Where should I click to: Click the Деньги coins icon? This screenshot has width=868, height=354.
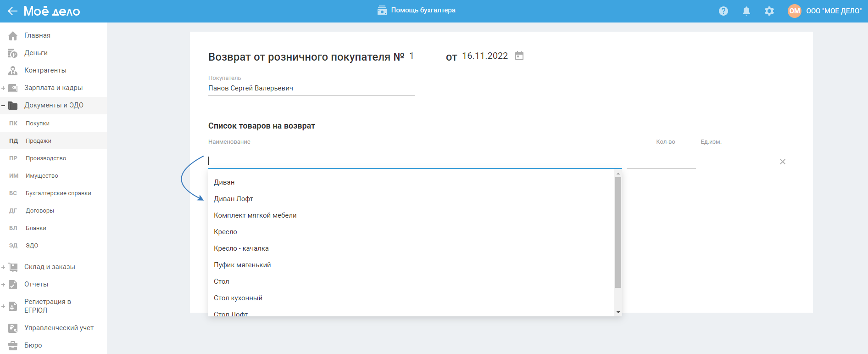point(13,53)
